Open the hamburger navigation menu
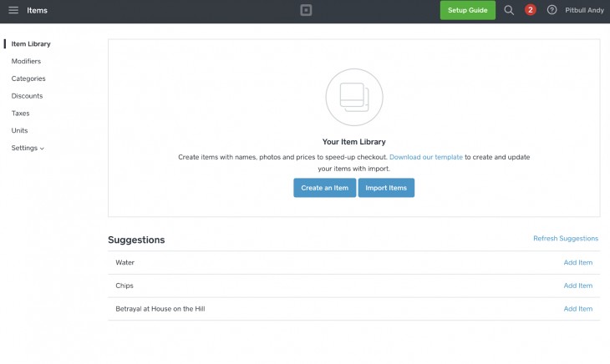This screenshot has width=610, height=364. click(x=13, y=10)
